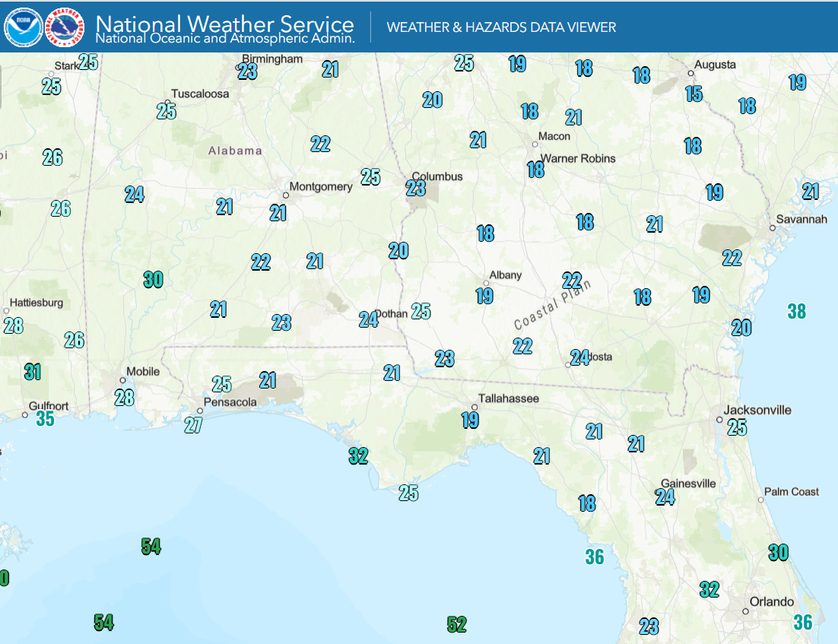Click the Tuscaloosa city label

pos(200,94)
